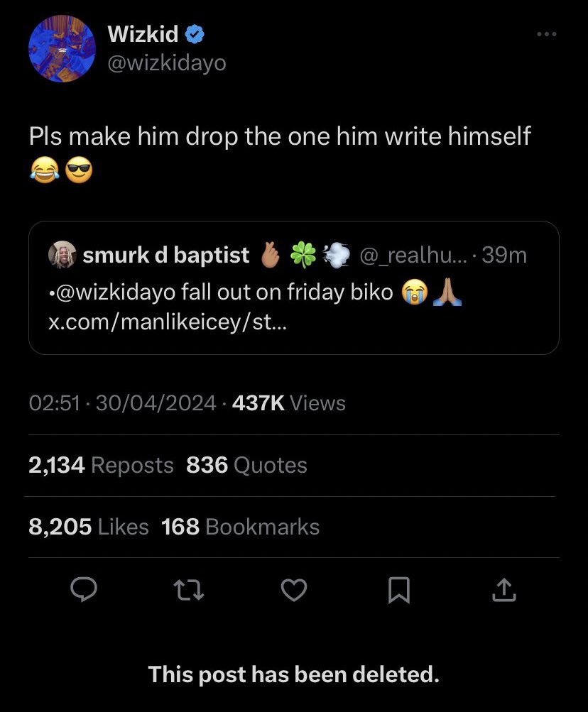588x712 pixels.
Task: View the 2,134 Reposts list
Action: 101,465
